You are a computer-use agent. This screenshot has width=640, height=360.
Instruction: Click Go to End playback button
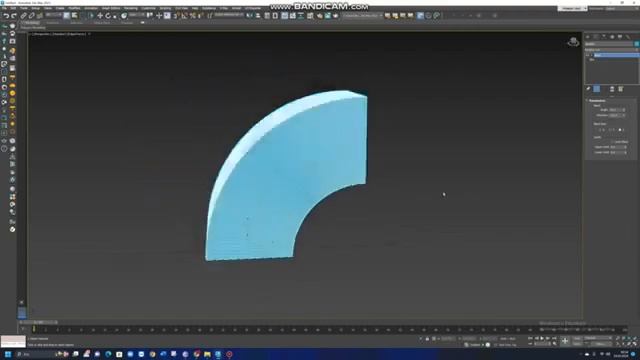554,338
